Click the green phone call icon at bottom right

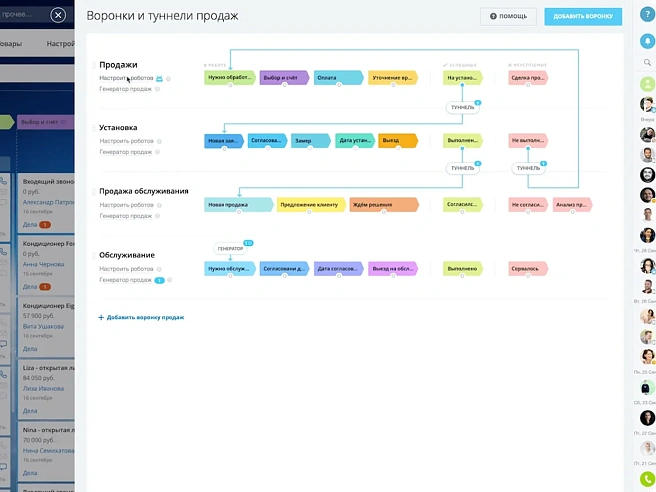[647, 479]
